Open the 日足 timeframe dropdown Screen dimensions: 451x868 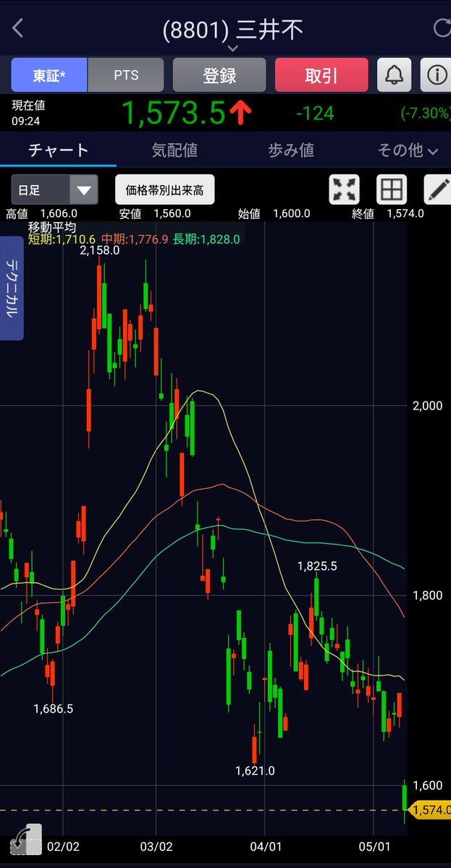[x=54, y=190]
